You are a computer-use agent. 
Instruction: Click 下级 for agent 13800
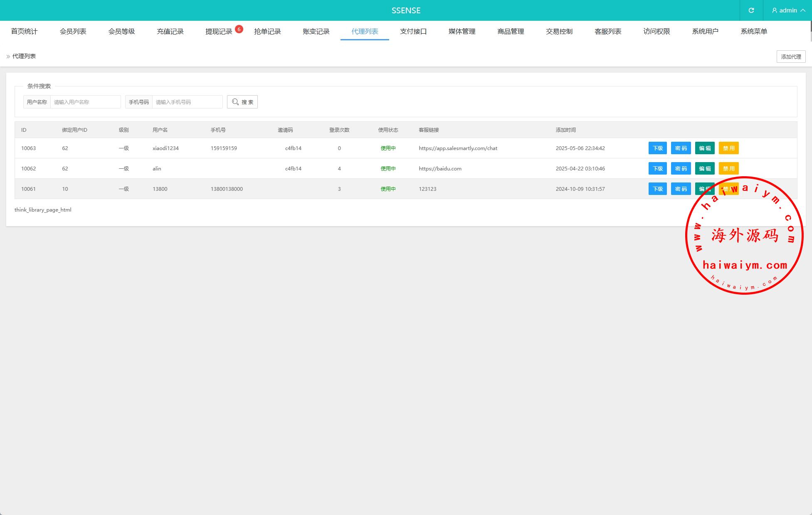point(657,189)
